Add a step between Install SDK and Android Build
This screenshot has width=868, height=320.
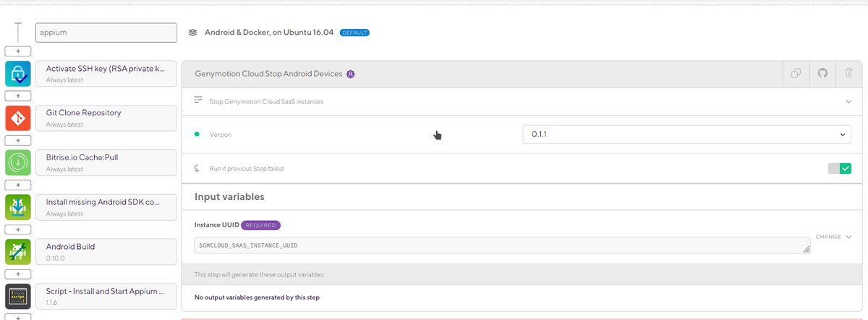pos(18,230)
